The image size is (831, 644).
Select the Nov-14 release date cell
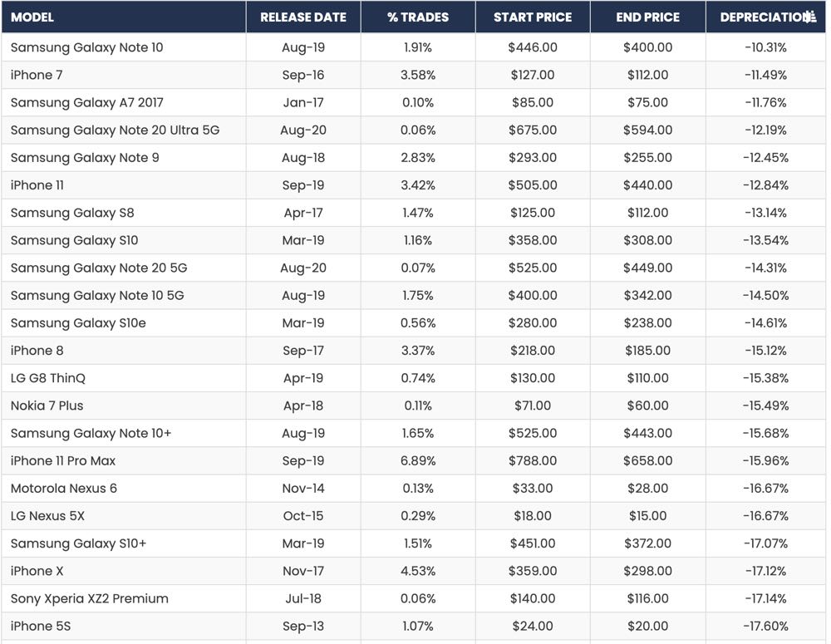pos(303,488)
